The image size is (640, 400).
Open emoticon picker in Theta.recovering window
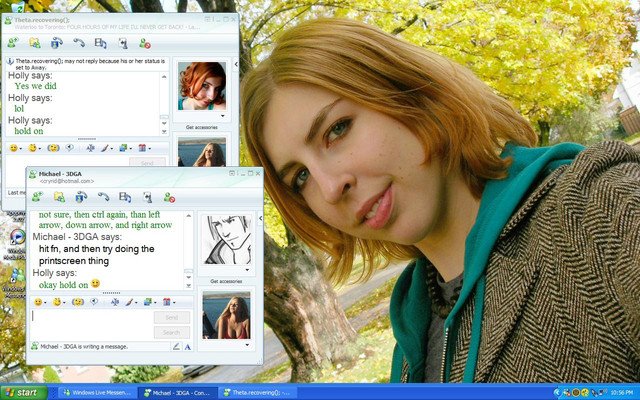13,148
